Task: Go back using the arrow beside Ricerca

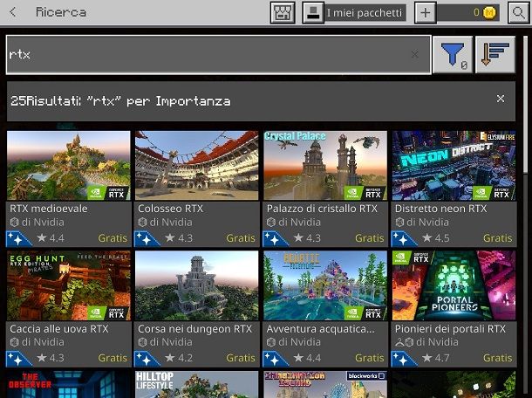Action: coord(13,12)
